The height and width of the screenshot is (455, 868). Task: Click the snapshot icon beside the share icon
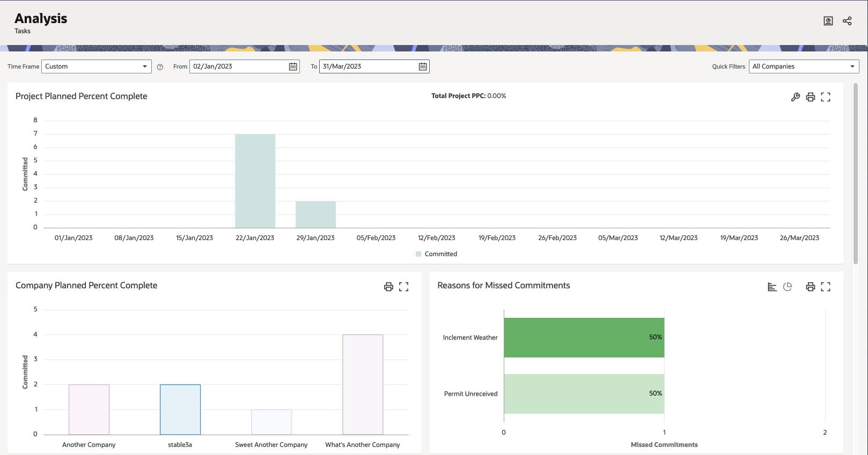tap(828, 21)
